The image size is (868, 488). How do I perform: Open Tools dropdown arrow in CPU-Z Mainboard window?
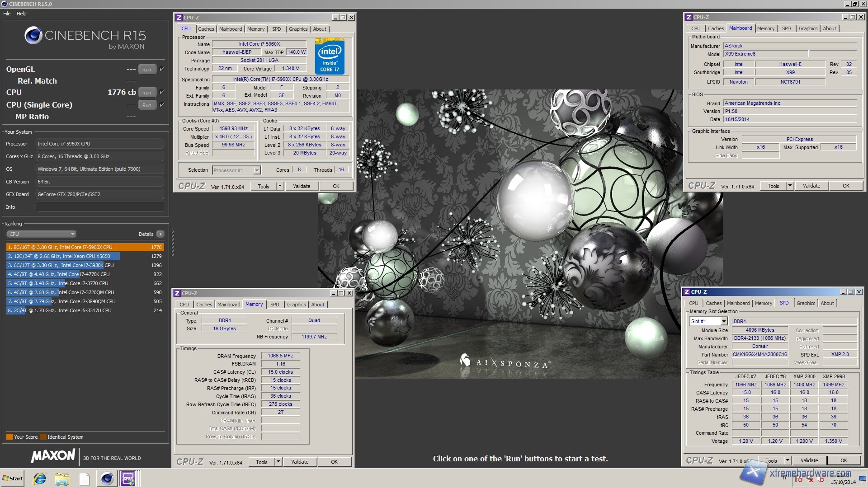[790, 186]
